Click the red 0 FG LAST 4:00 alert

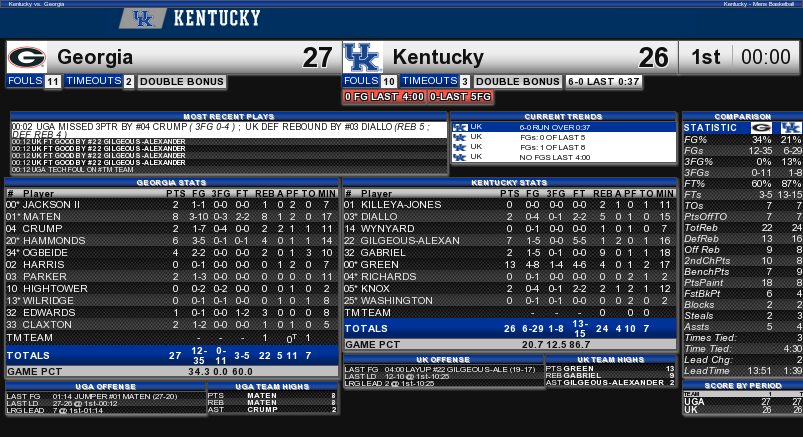point(384,97)
